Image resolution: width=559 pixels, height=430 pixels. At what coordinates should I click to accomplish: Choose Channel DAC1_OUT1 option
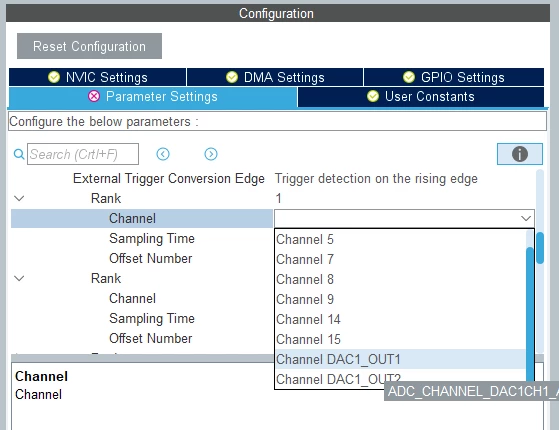[400, 359]
